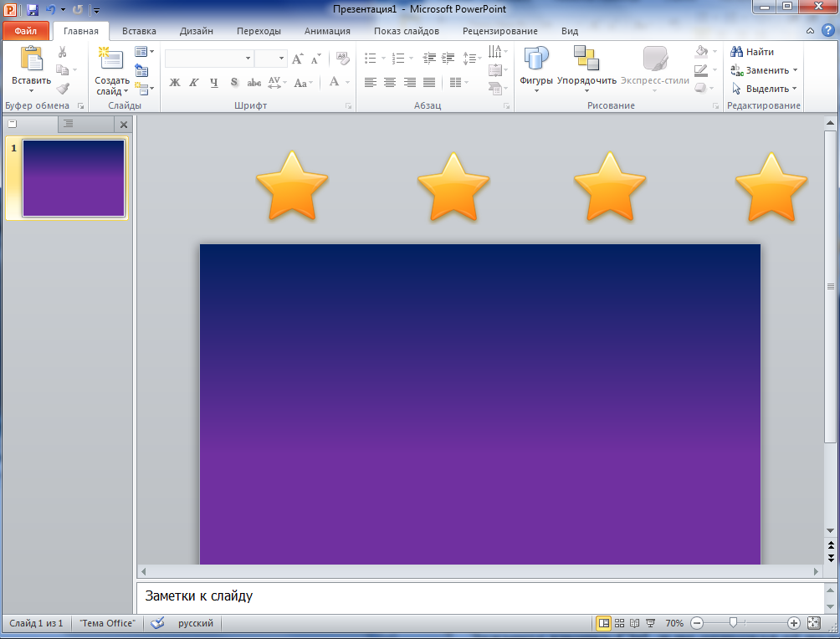Click the Paste (Вставить) clipboard icon
Screen dimensions: 840x639
coord(31,59)
